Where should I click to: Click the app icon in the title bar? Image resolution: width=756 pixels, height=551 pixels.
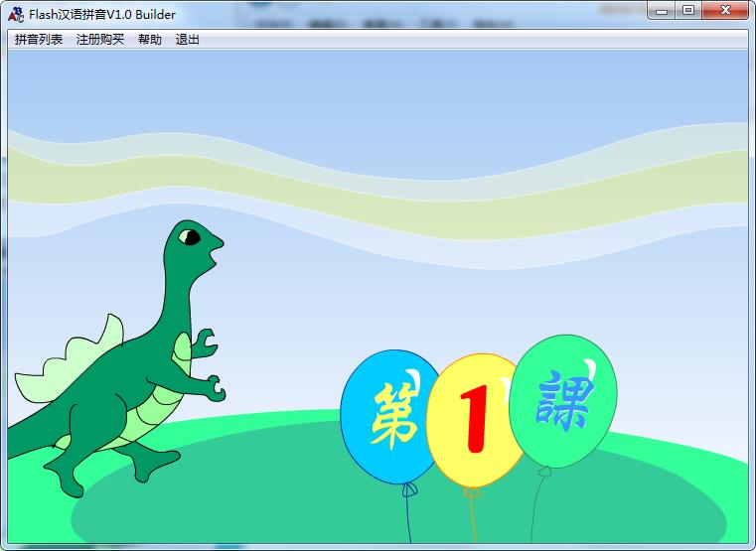click(x=16, y=14)
